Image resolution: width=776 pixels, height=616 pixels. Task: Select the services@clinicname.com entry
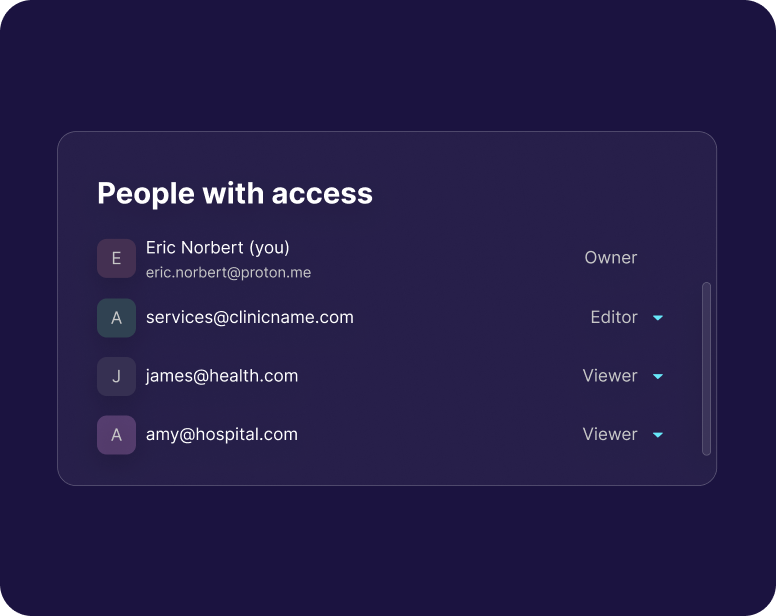(250, 317)
